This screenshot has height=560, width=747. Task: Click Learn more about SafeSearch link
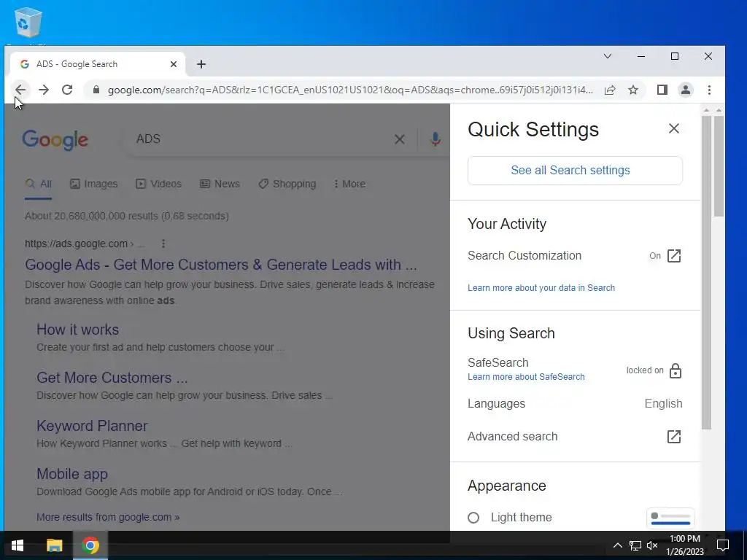526,377
